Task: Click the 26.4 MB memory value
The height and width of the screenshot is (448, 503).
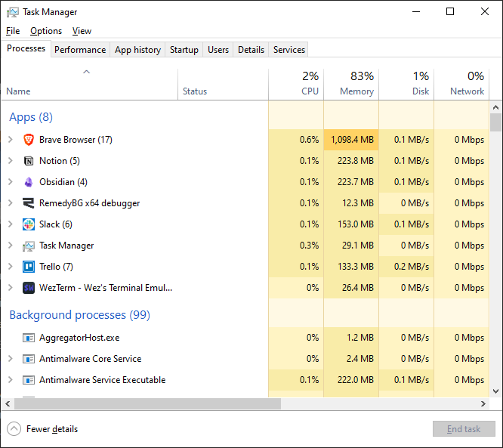Action: click(x=358, y=288)
